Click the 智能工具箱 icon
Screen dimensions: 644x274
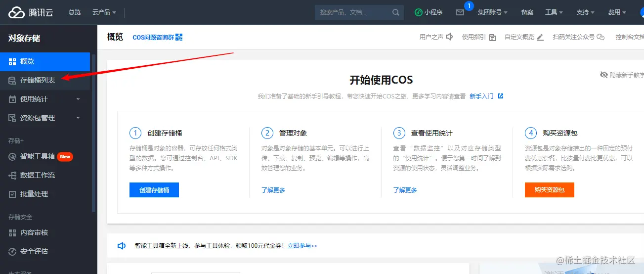pyautogui.click(x=12, y=156)
